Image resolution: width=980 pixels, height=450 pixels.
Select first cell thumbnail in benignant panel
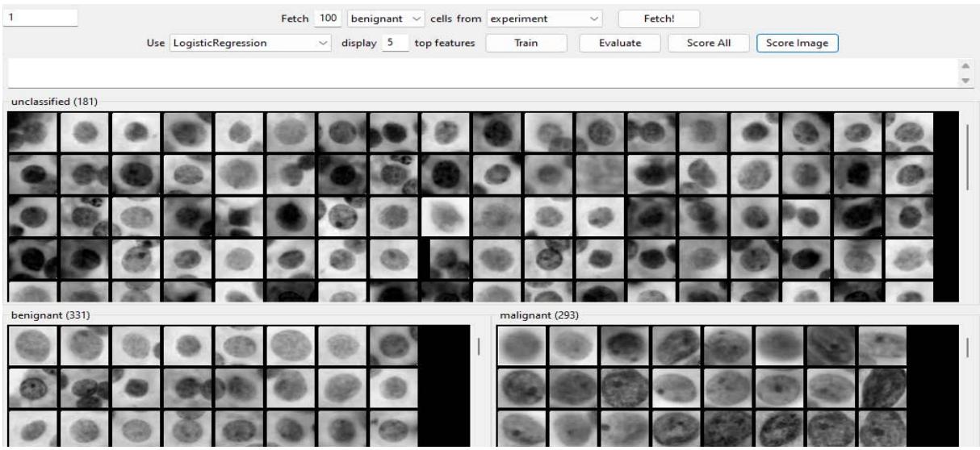[x=32, y=345]
